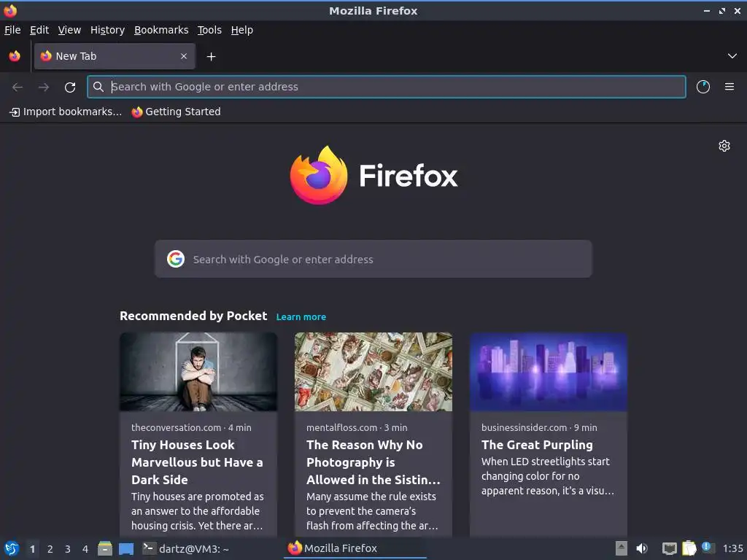Click the forward navigation arrow
Image resolution: width=747 pixels, height=560 pixels.
(x=44, y=87)
